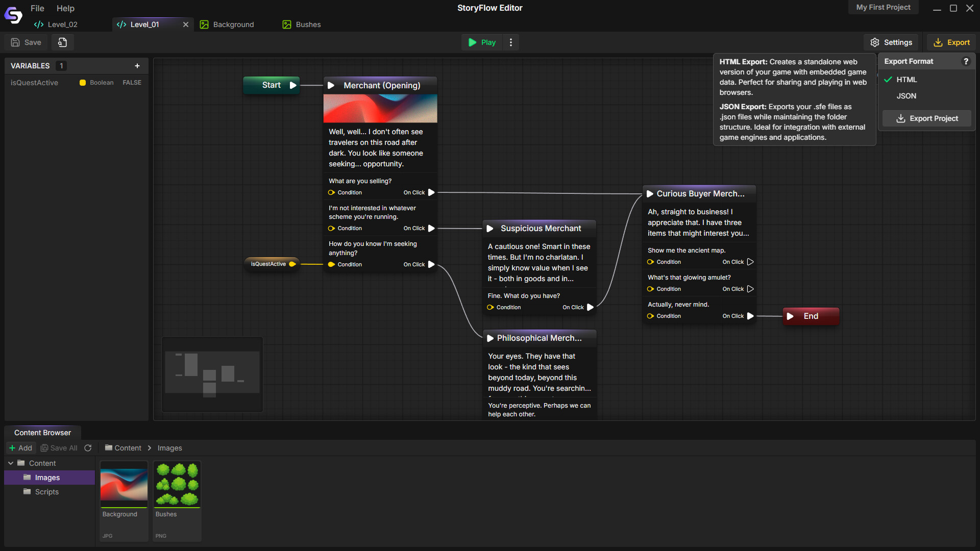The image size is (980, 551).
Task: Click the Export Project button
Action: [x=927, y=118]
